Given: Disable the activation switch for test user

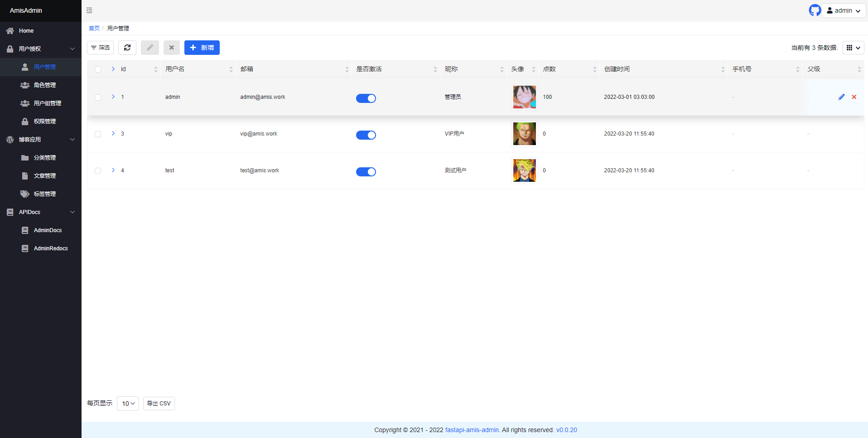Looking at the screenshot, I should [366, 172].
